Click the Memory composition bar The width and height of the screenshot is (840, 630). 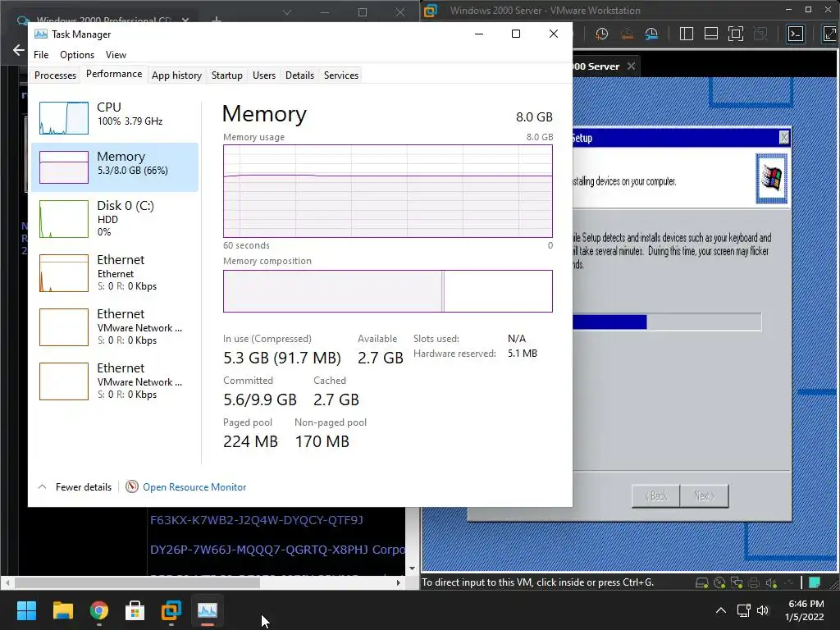pos(388,291)
